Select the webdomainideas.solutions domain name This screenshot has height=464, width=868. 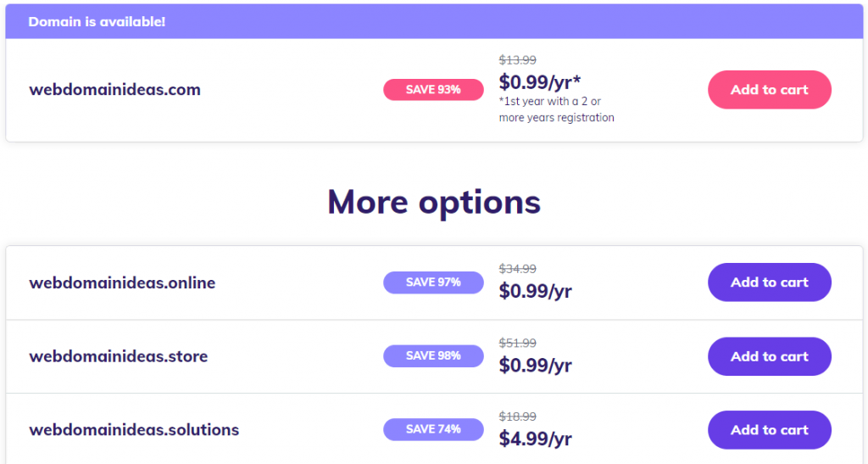pyautogui.click(x=134, y=430)
